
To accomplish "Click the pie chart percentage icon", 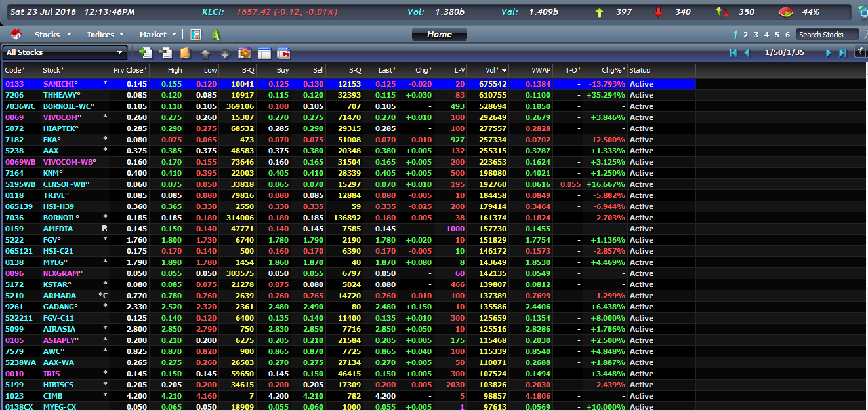I will coord(785,12).
